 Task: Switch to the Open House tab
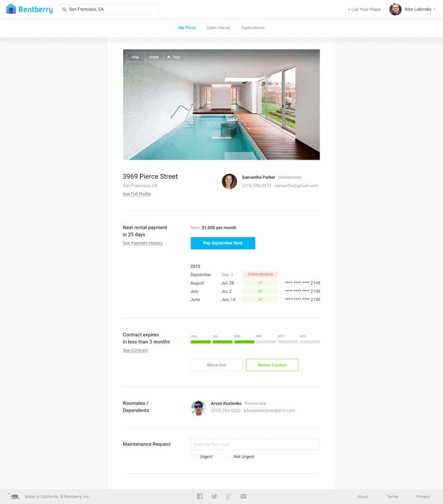pos(218,28)
